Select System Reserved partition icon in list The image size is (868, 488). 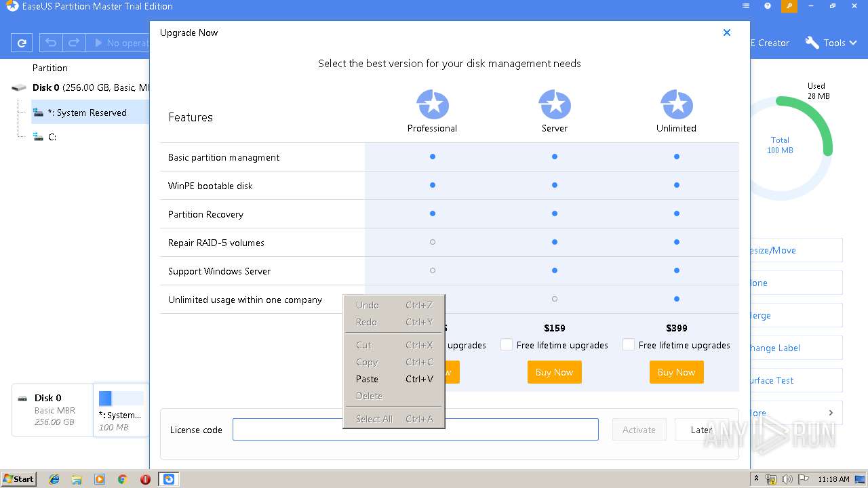pyautogui.click(x=39, y=113)
